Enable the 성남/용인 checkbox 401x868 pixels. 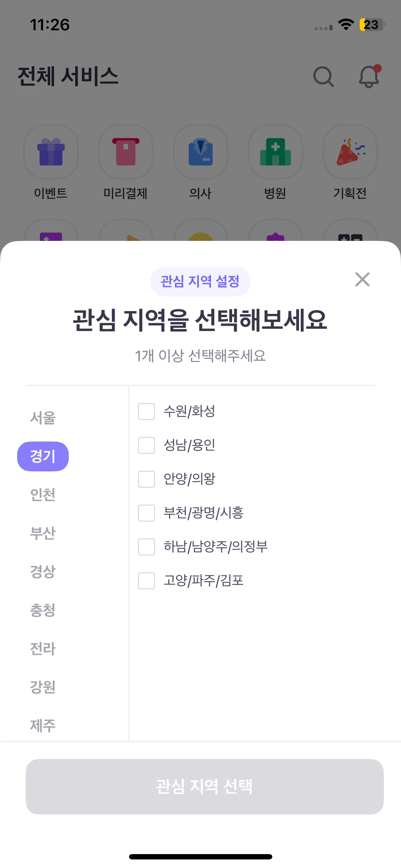coord(146,445)
